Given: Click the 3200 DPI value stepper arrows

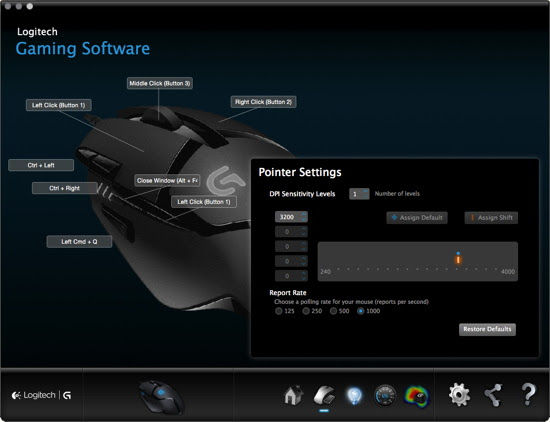Looking at the screenshot, I should click(304, 217).
